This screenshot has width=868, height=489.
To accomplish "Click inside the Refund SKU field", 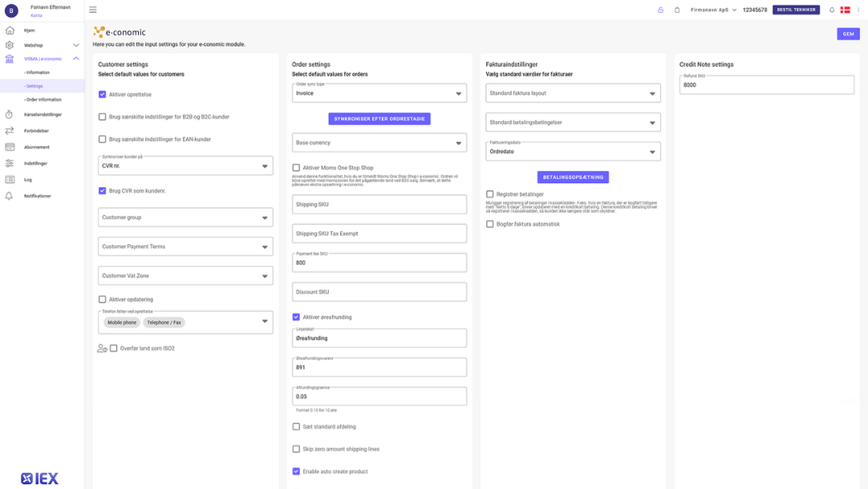I will pyautogui.click(x=767, y=84).
